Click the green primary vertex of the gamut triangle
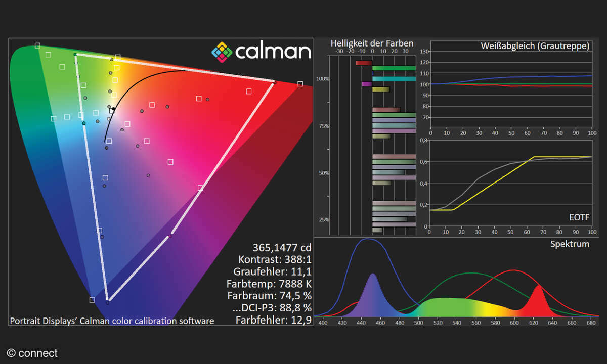607x364 pixels. coord(75,54)
